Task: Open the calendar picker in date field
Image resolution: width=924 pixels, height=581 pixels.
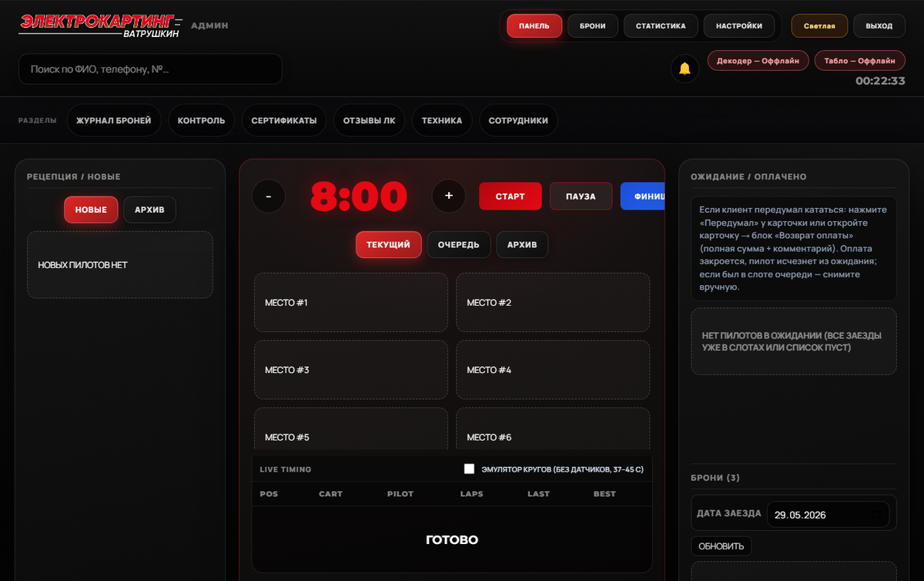Action: [x=877, y=514]
